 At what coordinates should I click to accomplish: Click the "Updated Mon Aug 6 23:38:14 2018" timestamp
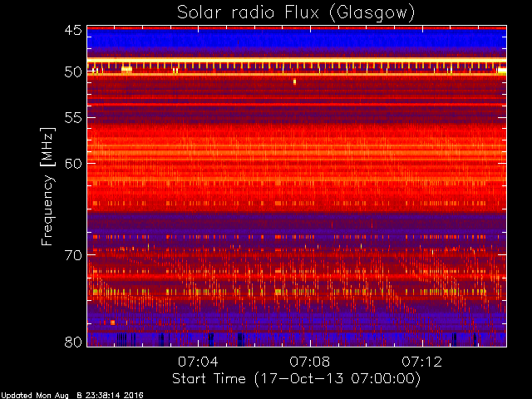(72, 396)
